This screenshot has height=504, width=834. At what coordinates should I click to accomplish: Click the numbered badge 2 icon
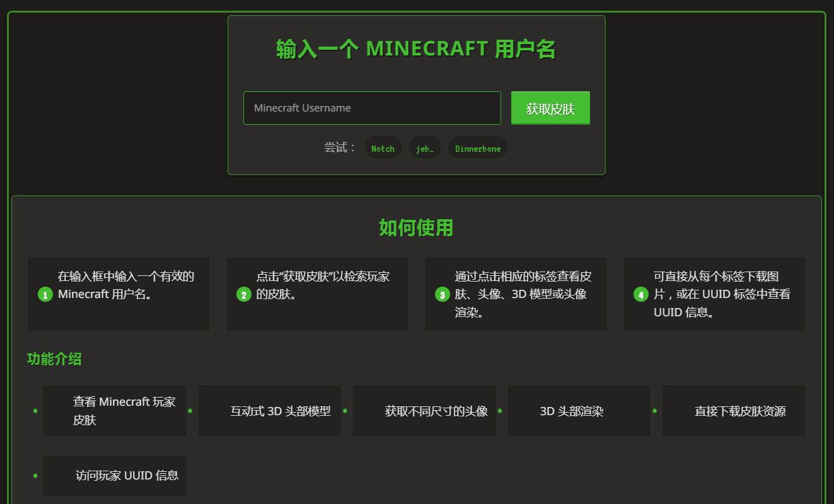243,294
